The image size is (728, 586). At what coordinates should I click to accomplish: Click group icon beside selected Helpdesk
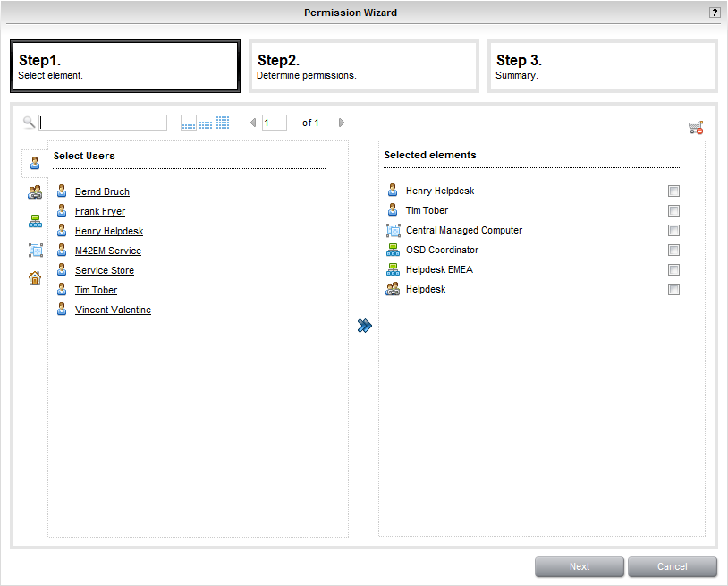[x=393, y=289]
